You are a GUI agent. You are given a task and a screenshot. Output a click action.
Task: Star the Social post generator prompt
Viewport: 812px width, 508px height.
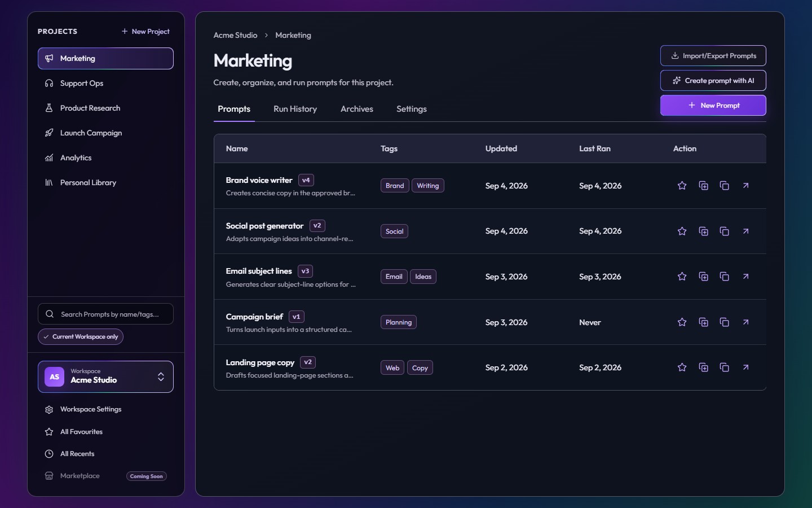[x=682, y=231]
